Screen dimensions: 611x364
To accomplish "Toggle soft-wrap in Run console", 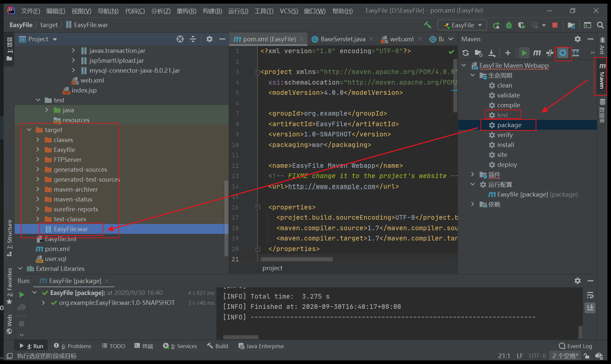I will (590, 295).
